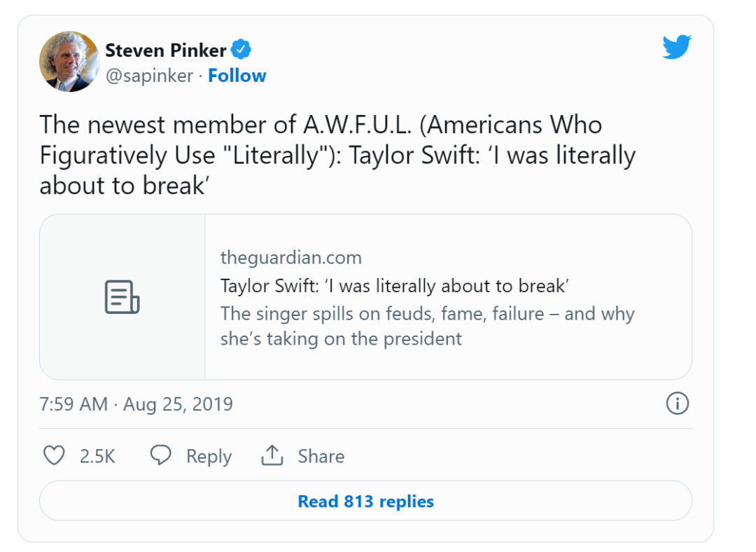
Task: Click theguardian.com domain in the link card
Action: [290, 257]
